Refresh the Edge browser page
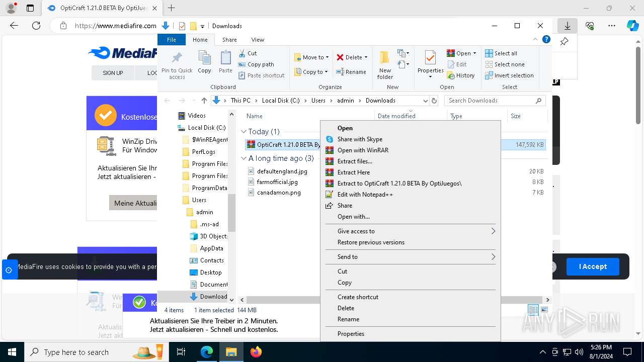 coord(36,26)
